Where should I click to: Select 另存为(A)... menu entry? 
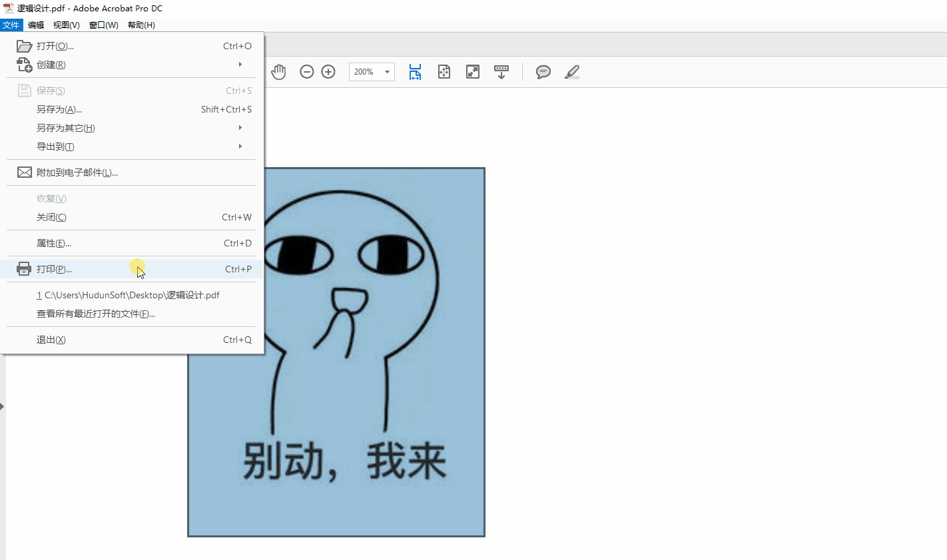(59, 109)
